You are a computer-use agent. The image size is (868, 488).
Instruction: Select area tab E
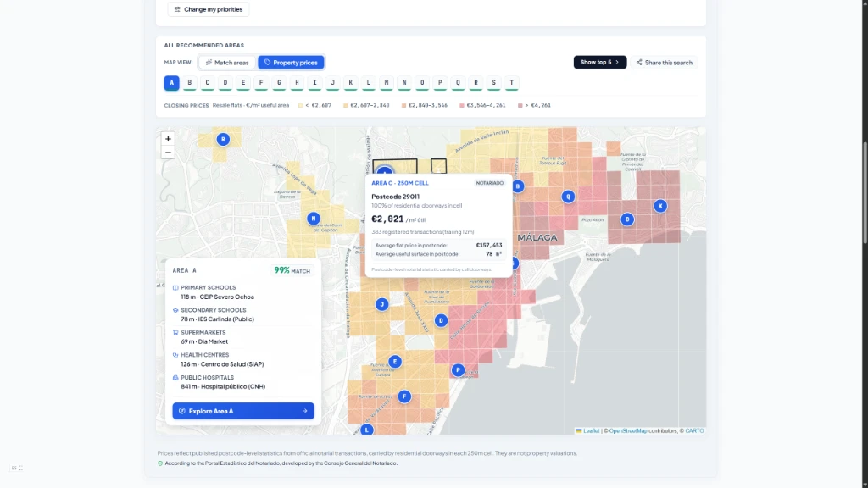pyautogui.click(x=243, y=83)
